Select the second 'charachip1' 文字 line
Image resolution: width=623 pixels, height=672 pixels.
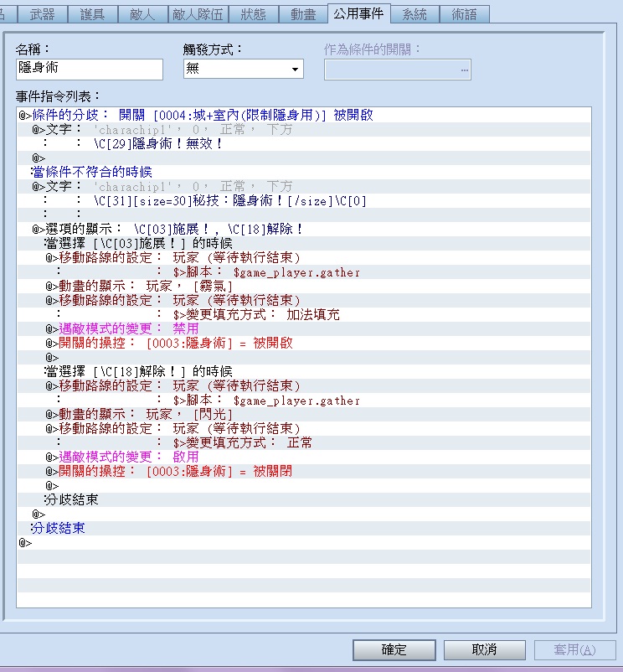coord(304,186)
